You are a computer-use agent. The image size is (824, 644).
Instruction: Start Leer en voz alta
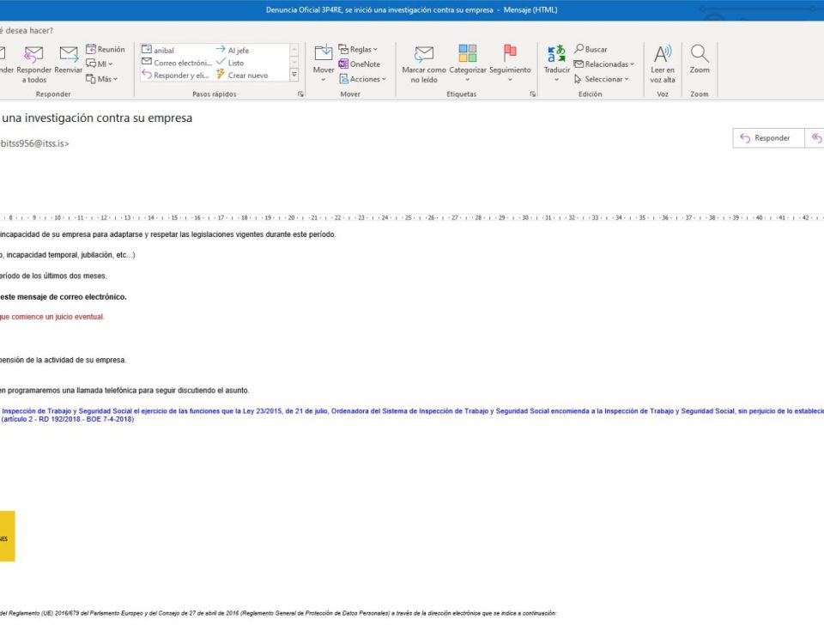663,54
